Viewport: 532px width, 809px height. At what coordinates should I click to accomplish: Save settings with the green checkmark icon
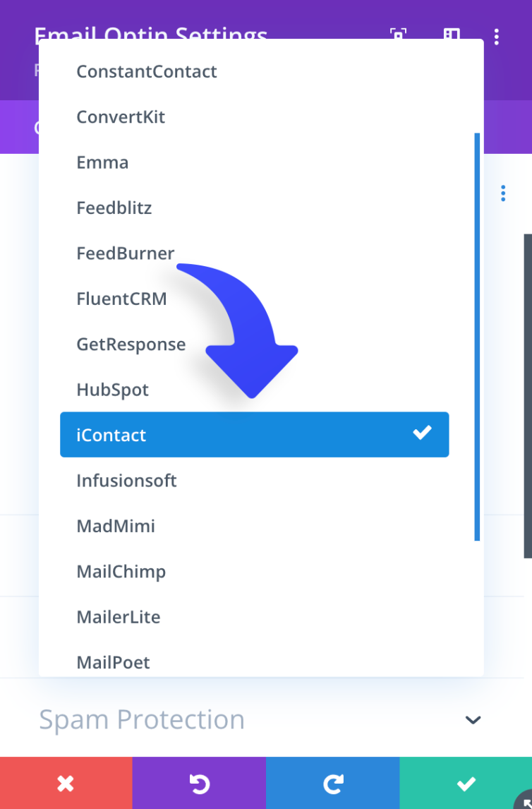click(466, 783)
